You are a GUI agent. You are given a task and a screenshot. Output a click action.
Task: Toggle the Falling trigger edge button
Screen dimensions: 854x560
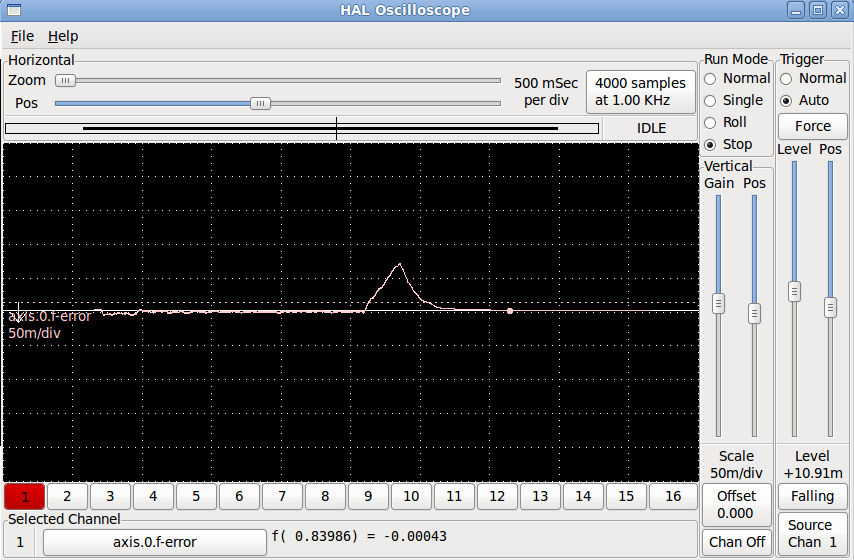(x=813, y=496)
